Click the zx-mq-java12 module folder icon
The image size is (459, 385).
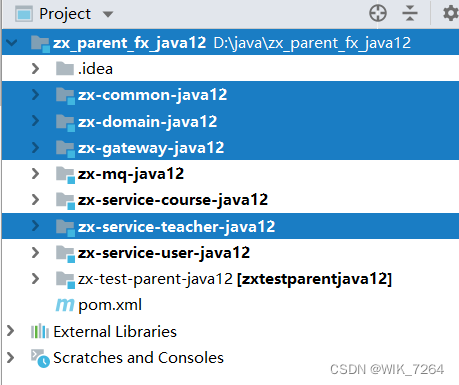pyautogui.click(x=65, y=175)
